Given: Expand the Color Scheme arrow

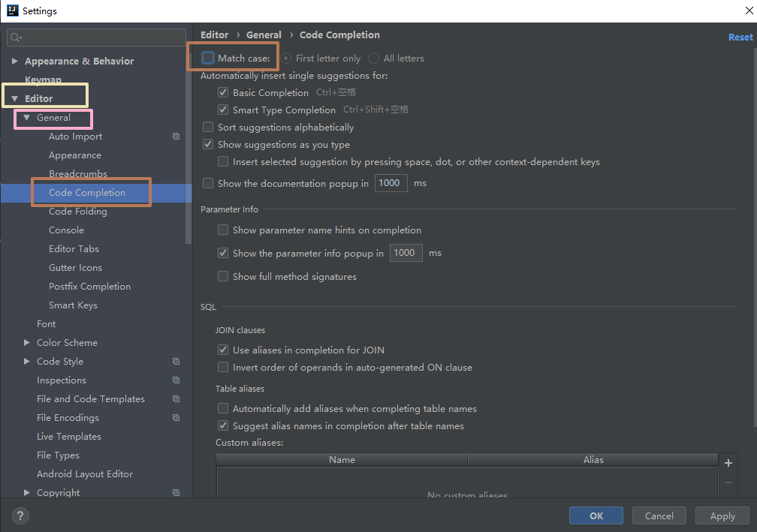Looking at the screenshot, I should [26, 342].
